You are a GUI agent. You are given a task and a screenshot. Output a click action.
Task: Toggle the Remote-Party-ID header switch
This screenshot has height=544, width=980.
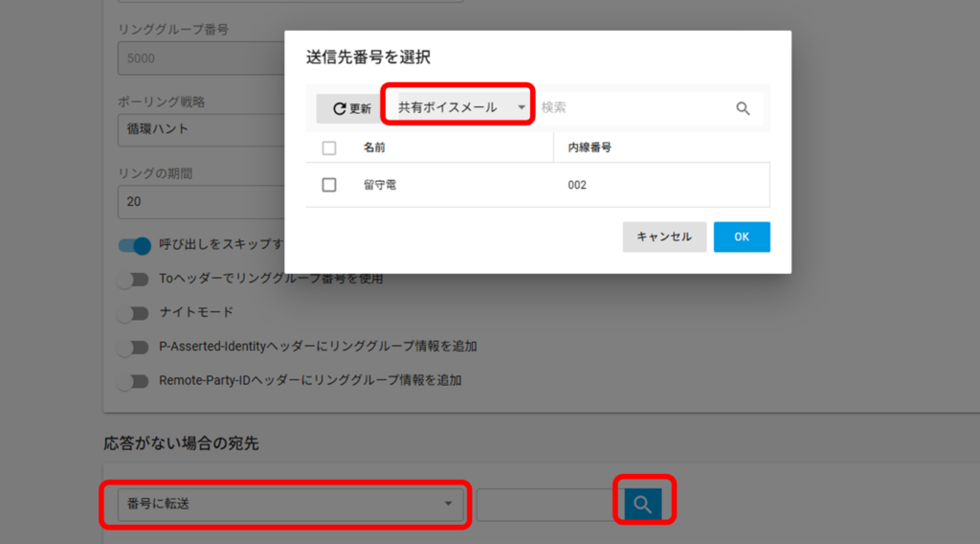tap(134, 380)
